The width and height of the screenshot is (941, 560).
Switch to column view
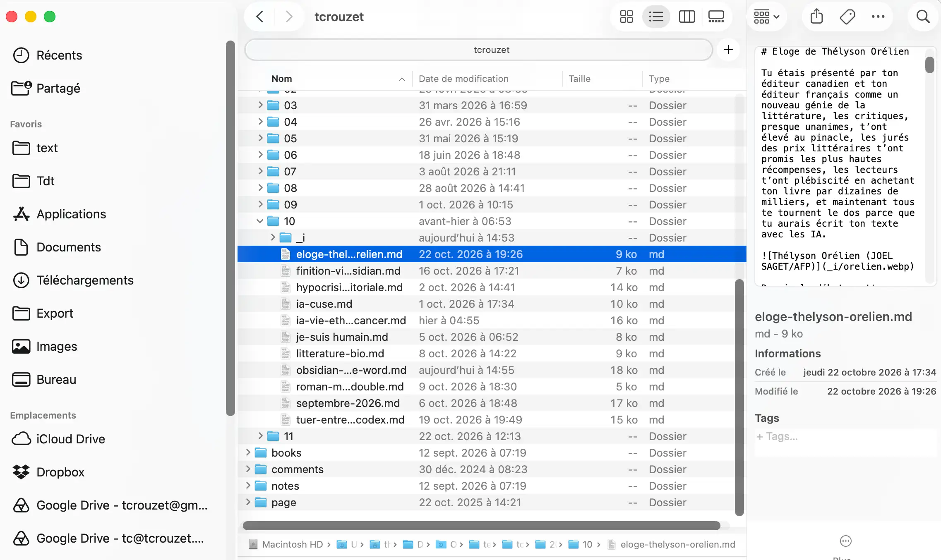coord(687,17)
